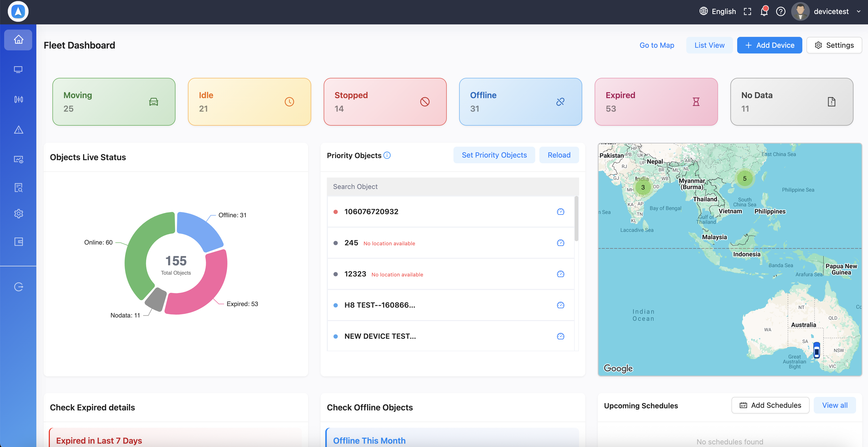Open dashboard icon for object 12323
The width and height of the screenshot is (868, 447).
pyautogui.click(x=560, y=274)
